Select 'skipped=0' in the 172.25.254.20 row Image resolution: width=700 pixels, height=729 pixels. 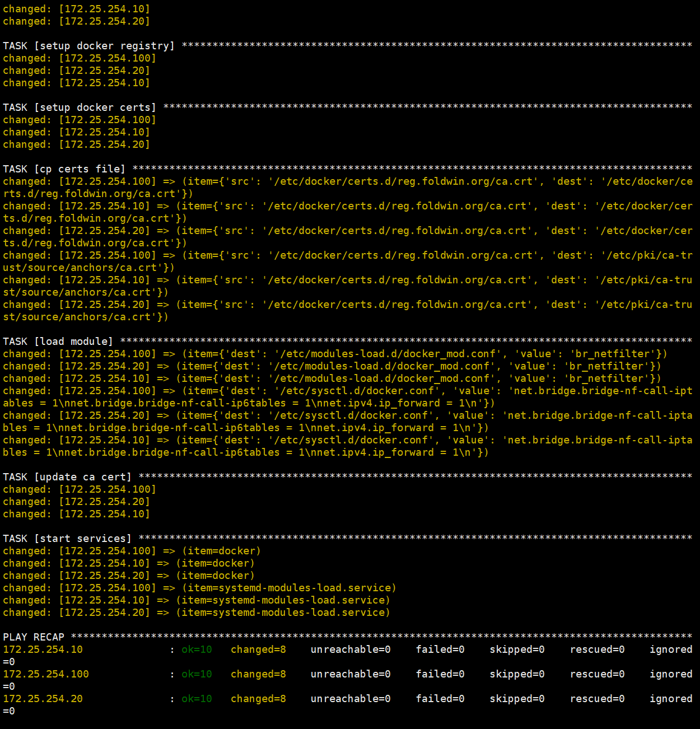coord(517,699)
